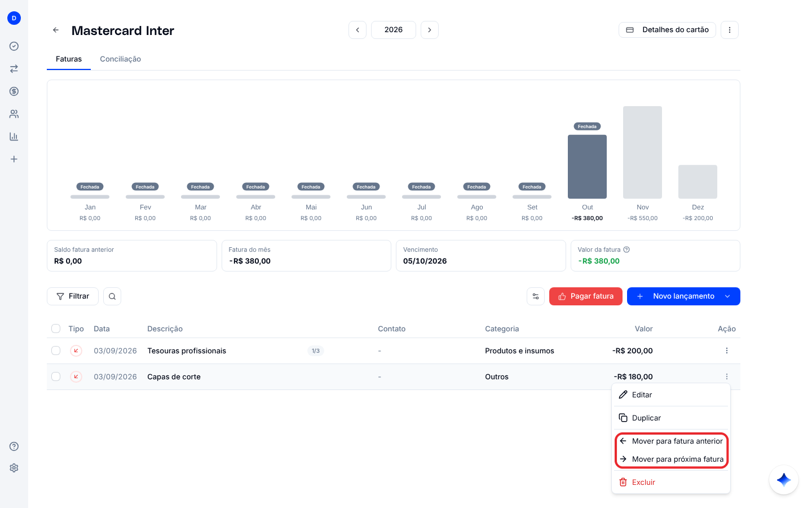Image resolution: width=812 pixels, height=508 pixels.
Task: Choose Editar from the context menu
Action: 671,395
